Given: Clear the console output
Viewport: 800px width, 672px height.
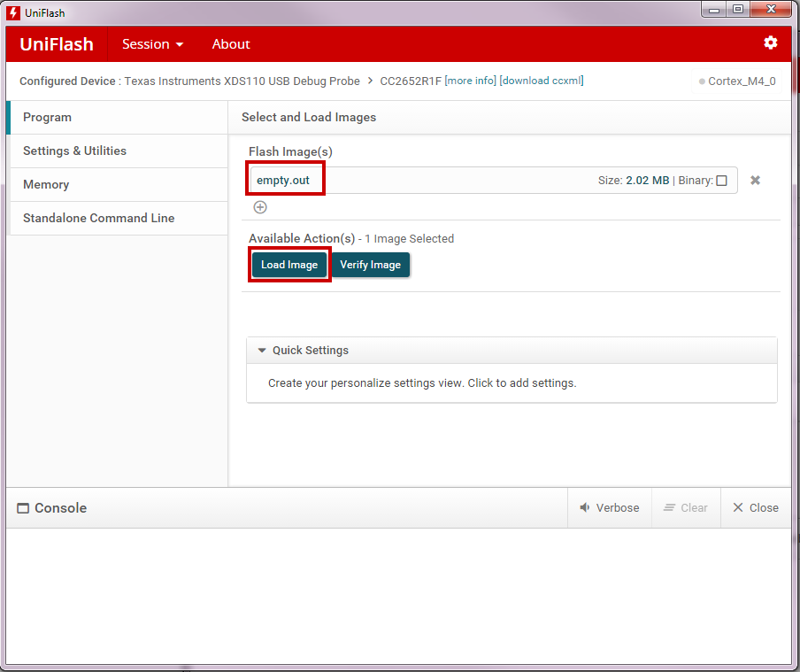Looking at the screenshot, I should [x=685, y=508].
